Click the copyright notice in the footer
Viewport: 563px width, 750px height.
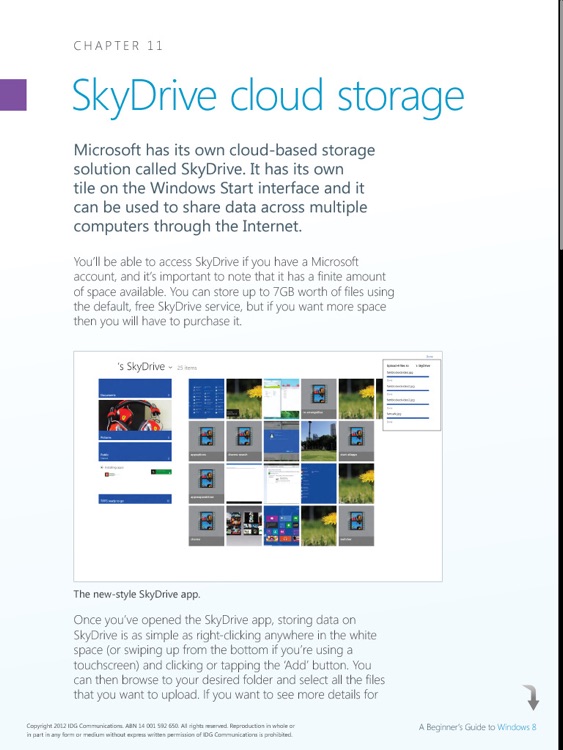(x=160, y=730)
